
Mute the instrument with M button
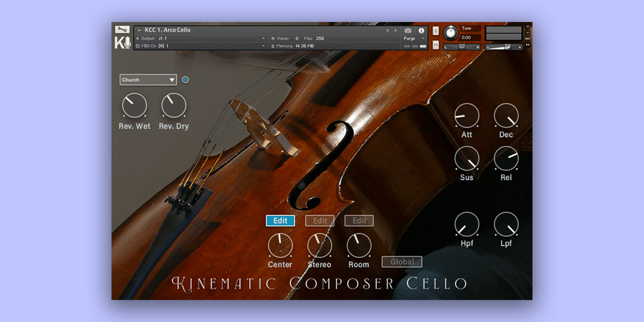[436, 44]
